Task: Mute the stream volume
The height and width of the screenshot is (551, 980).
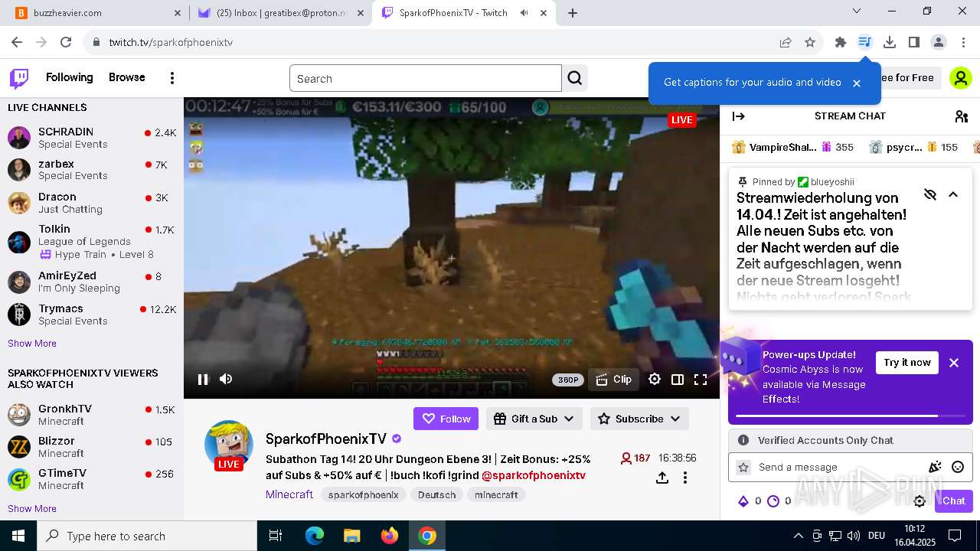Action: (x=226, y=379)
